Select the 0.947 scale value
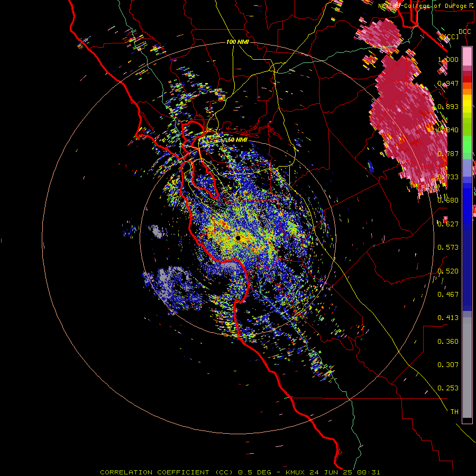Viewport: 476px width, 476px height. tap(448, 83)
